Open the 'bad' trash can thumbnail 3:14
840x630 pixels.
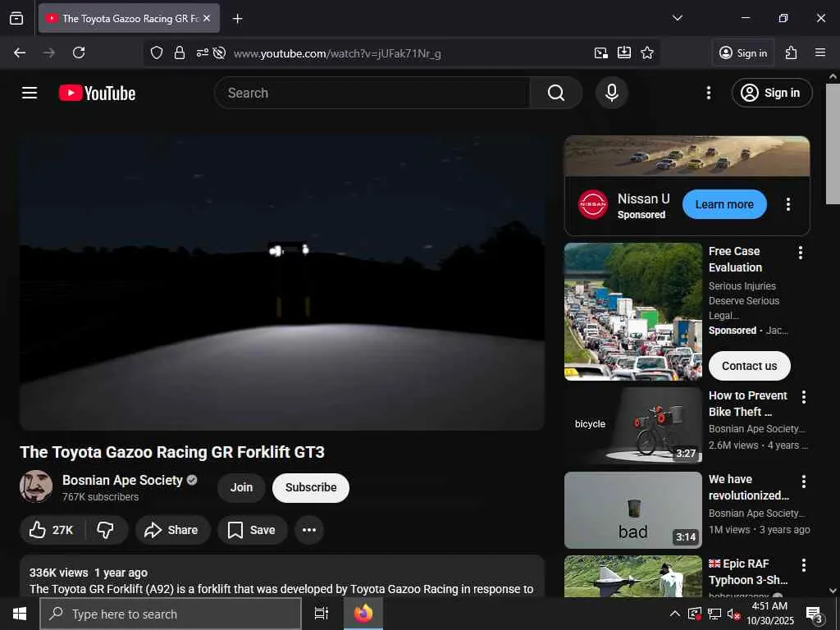(x=632, y=510)
